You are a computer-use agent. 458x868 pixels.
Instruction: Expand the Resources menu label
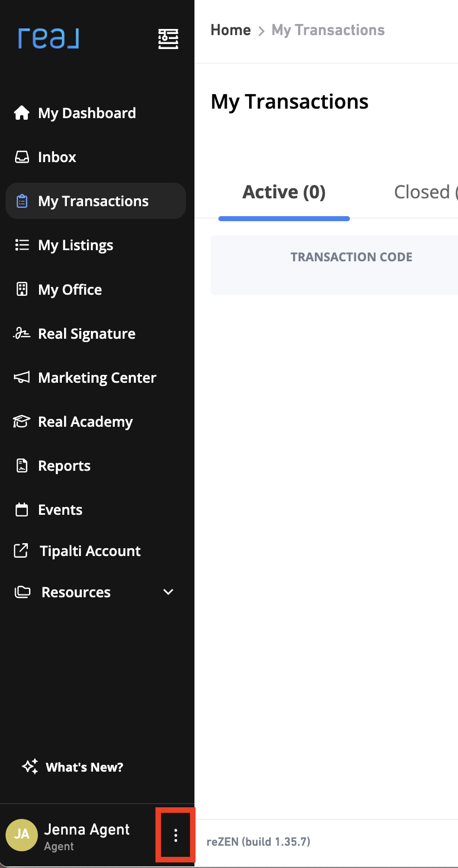pos(76,592)
